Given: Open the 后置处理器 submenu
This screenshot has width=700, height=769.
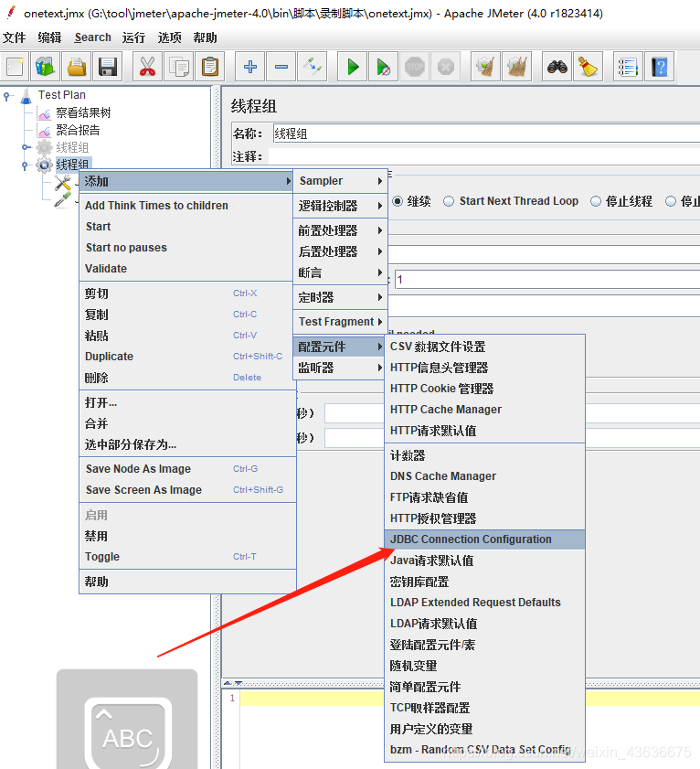Looking at the screenshot, I should pos(340,251).
